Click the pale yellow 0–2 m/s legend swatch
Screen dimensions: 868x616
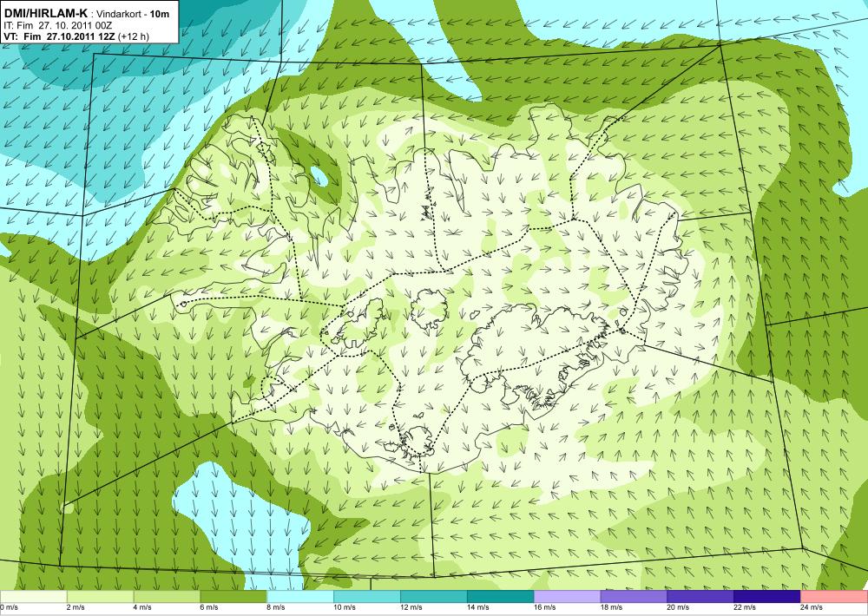(33, 597)
